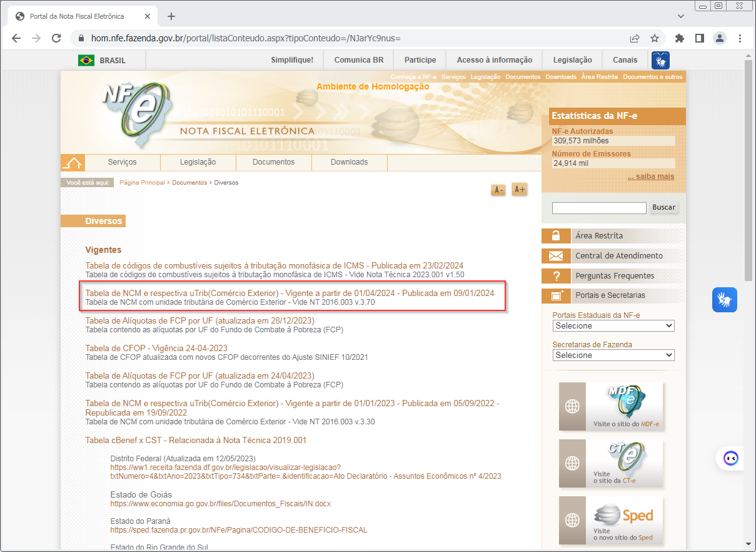The width and height of the screenshot is (756, 552).
Task: Click the floating blue VLibras accessibility widget
Action: click(x=725, y=300)
